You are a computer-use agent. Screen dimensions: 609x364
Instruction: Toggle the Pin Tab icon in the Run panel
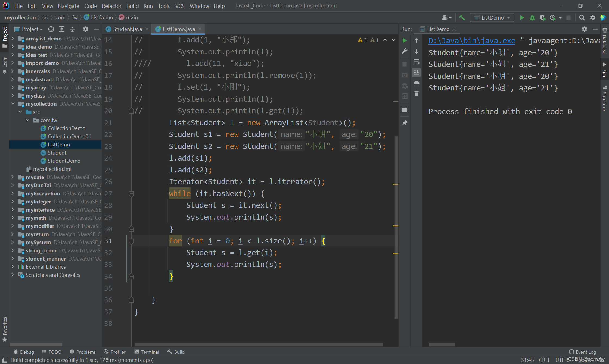[405, 123]
